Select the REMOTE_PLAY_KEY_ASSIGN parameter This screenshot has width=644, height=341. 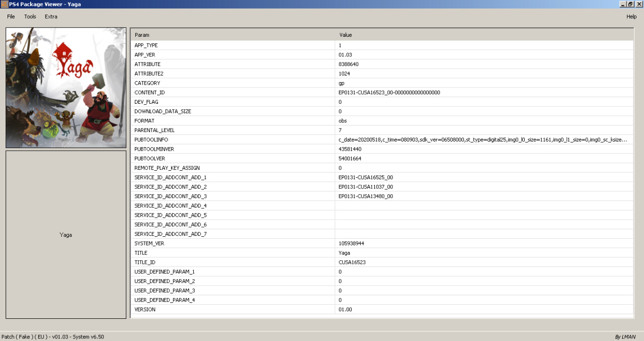click(x=168, y=168)
